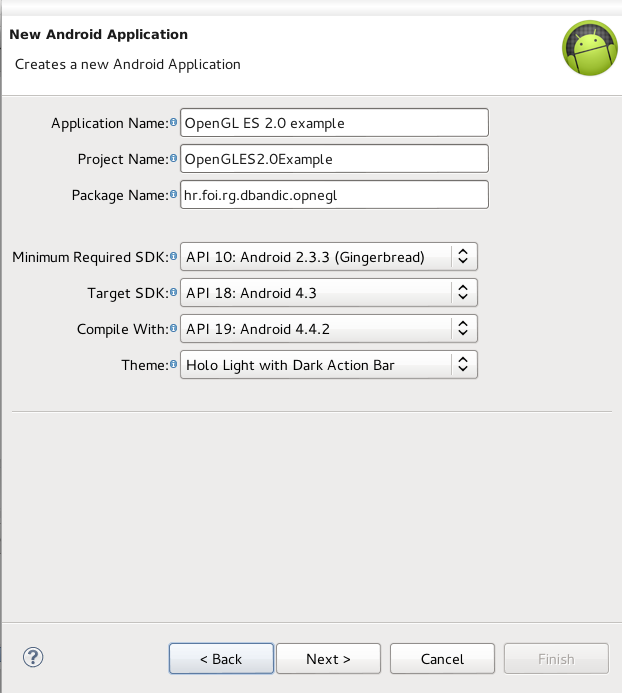
Task: Open the Minimum Required SDK dropdown
Action: [x=329, y=256]
